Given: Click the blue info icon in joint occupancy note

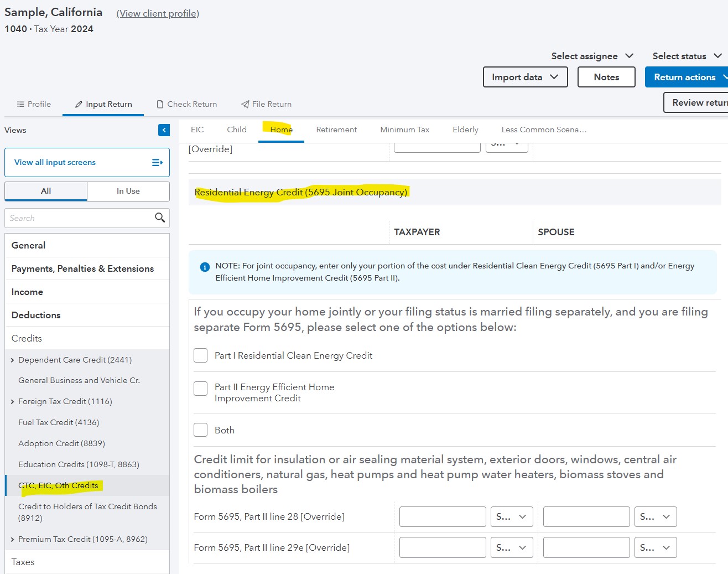Looking at the screenshot, I should (x=204, y=266).
